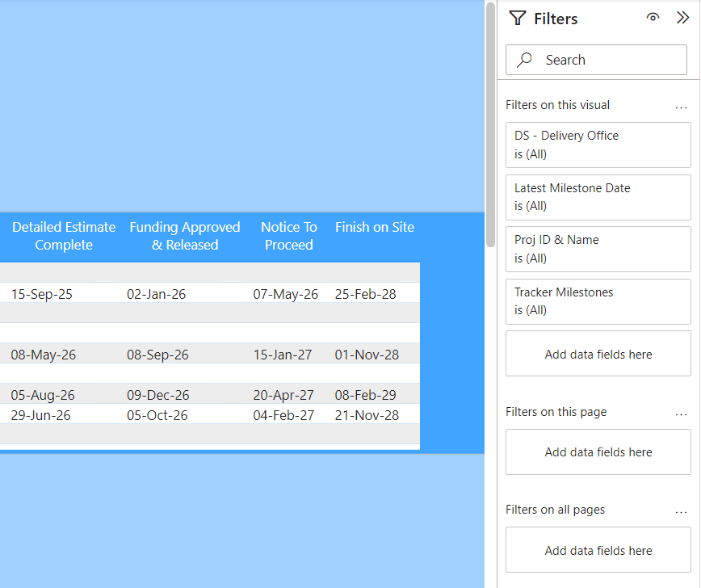
Task: Click Add data fields under Filters on all pages
Action: click(598, 550)
